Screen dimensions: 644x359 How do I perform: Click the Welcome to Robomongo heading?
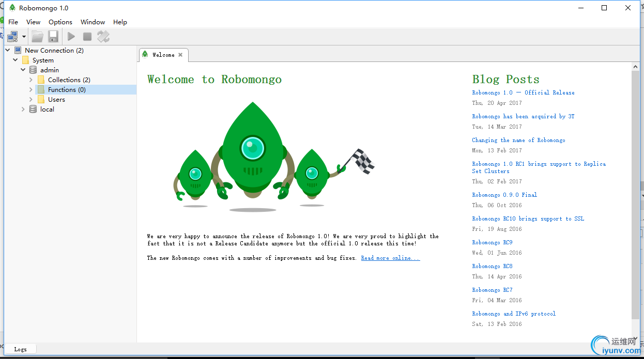(x=214, y=79)
